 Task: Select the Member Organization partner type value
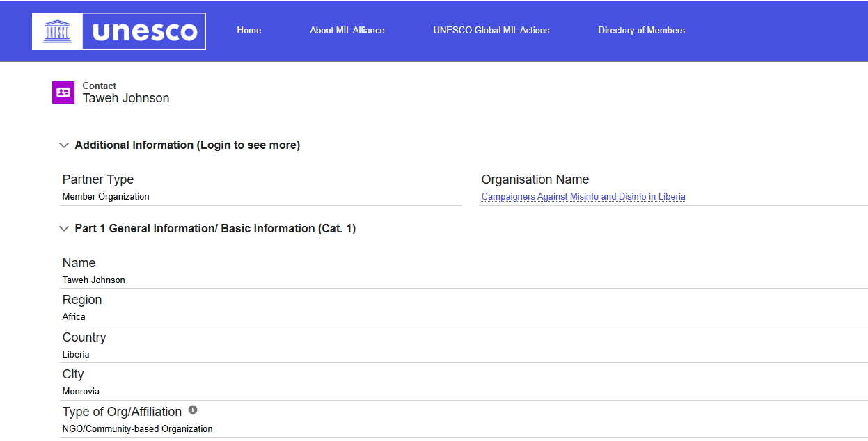tap(106, 197)
